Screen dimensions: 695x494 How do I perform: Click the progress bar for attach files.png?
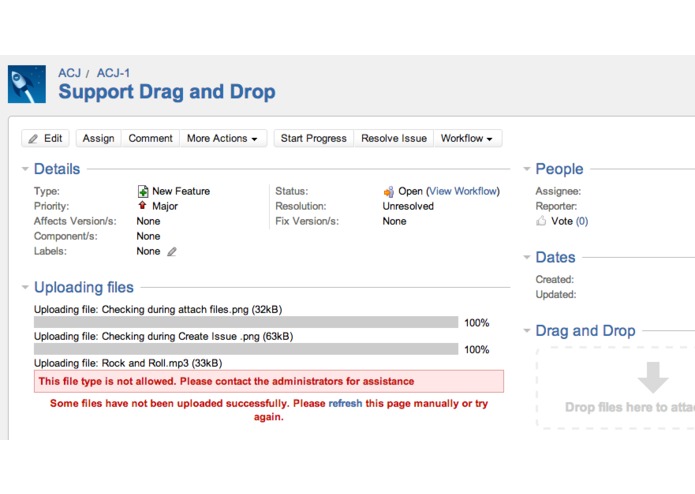click(246, 322)
